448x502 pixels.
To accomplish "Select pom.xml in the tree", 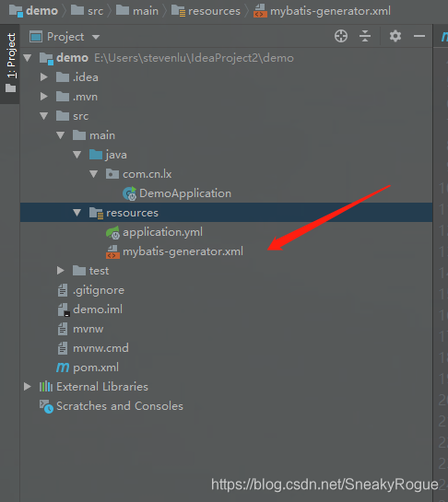I will coord(96,368).
